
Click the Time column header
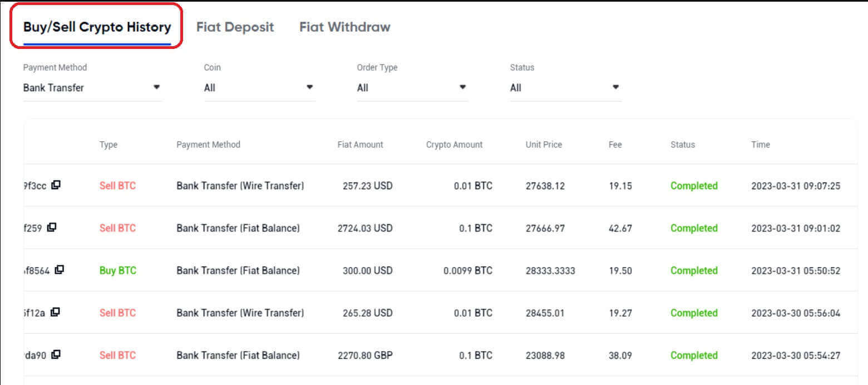point(760,144)
